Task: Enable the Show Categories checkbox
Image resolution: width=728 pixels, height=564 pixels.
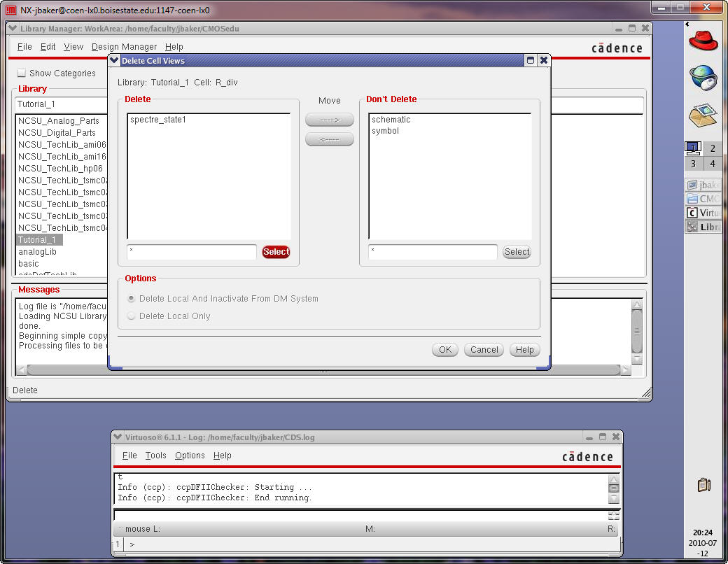Action: 22,73
